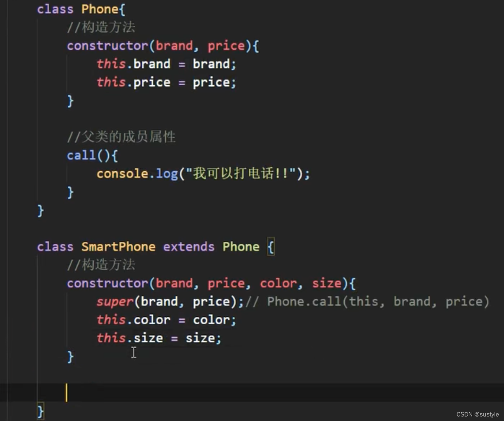The width and height of the screenshot is (504, 421).
Task: Click the string "我可以打电话!!"
Action: (240, 173)
